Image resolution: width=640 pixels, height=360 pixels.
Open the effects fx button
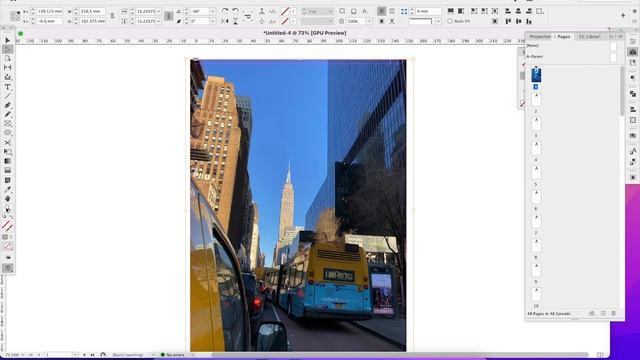(364, 11)
